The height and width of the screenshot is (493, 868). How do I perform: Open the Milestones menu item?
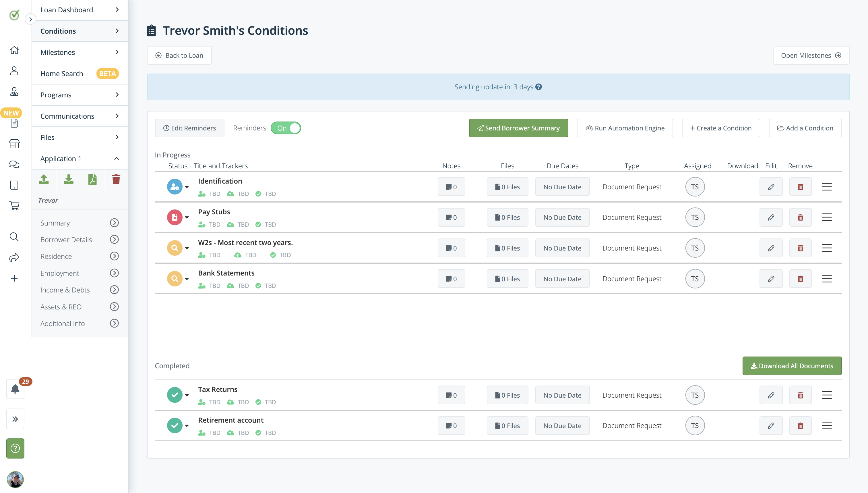[80, 52]
